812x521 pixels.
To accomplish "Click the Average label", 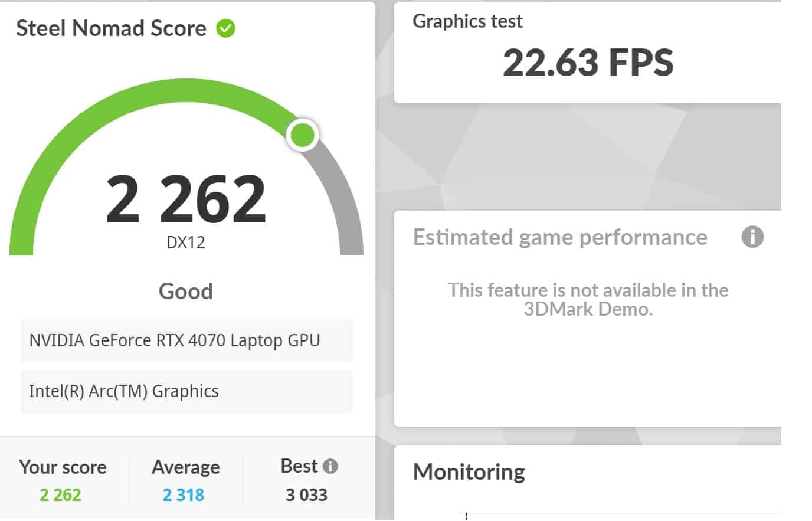I will coord(186,467).
